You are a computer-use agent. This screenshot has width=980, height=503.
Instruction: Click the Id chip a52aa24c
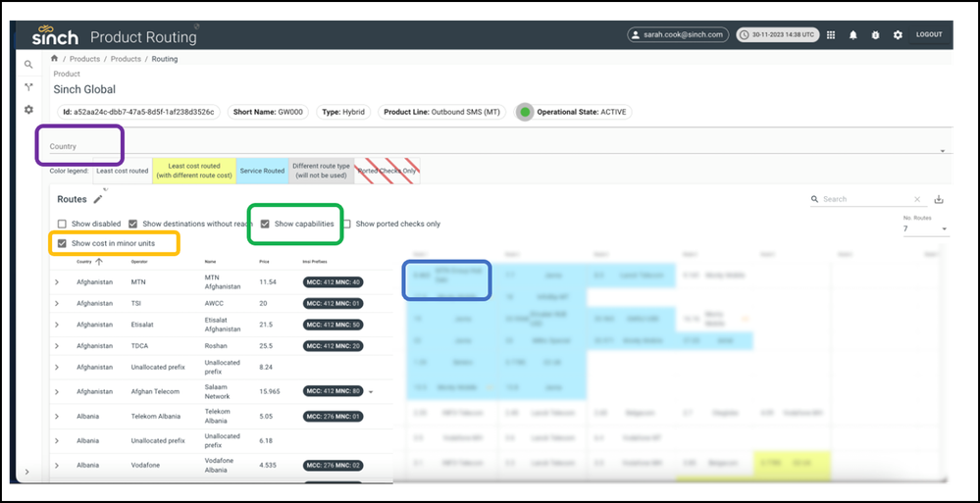point(138,113)
